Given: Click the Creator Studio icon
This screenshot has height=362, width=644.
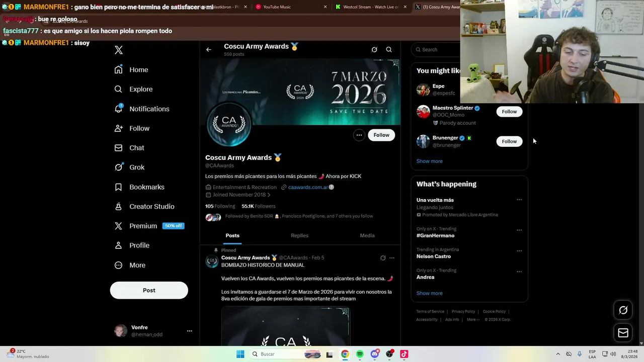Looking at the screenshot, I should 118,207.
